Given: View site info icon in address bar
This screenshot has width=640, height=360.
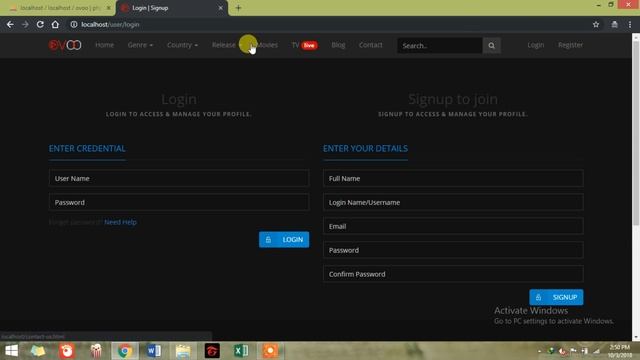Looking at the screenshot, I should pyautogui.click(x=74, y=24).
